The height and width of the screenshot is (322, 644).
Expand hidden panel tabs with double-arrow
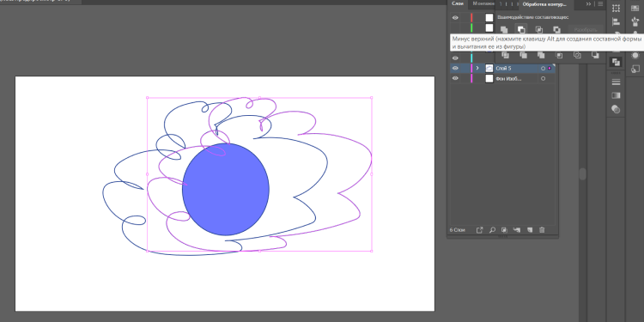[588, 3]
